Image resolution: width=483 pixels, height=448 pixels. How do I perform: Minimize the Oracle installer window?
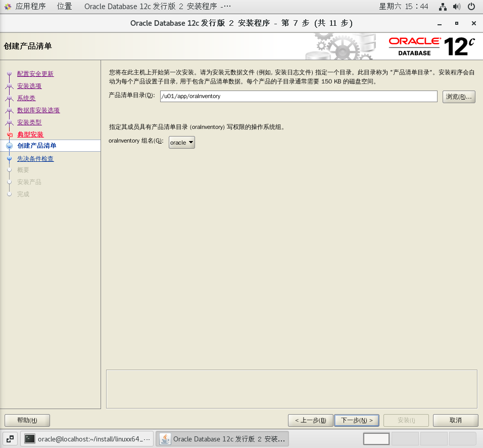coord(440,23)
